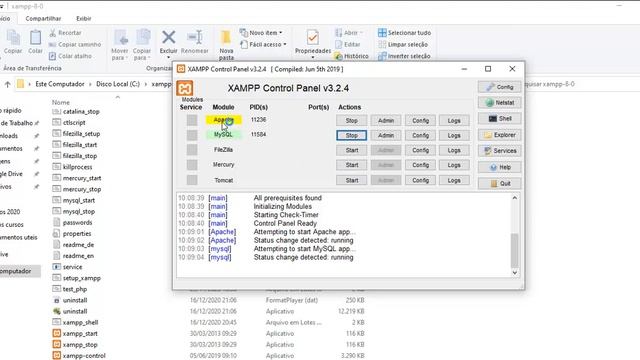Stop the MySQL module
The image size is (640, 360).
351,135
